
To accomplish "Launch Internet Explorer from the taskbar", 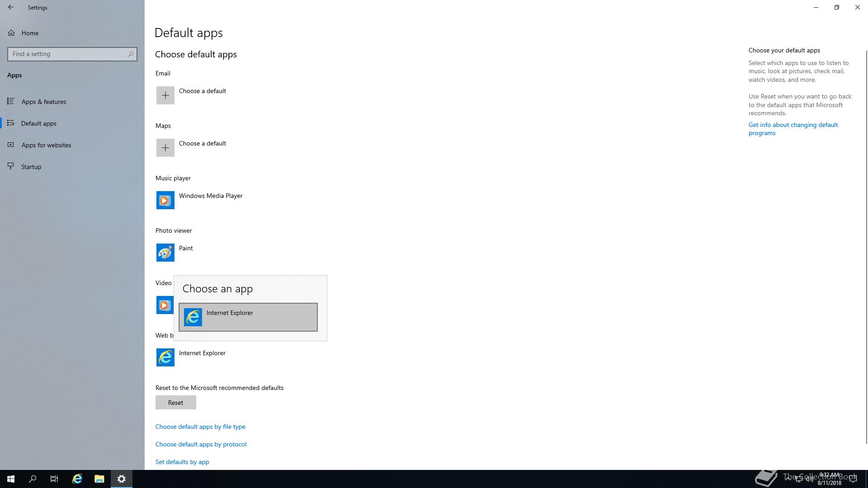I will (77, 479).
